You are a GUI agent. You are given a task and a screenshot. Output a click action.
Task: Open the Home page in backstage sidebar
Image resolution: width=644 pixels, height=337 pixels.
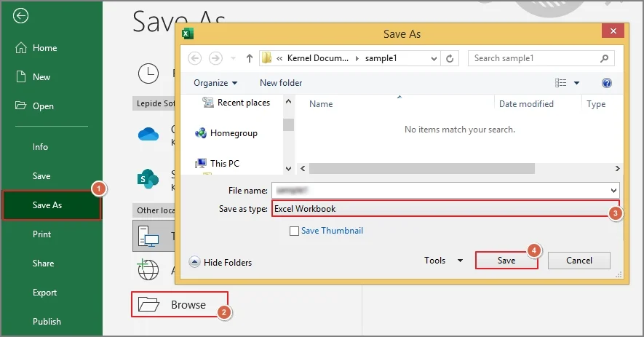click(36, 48)
